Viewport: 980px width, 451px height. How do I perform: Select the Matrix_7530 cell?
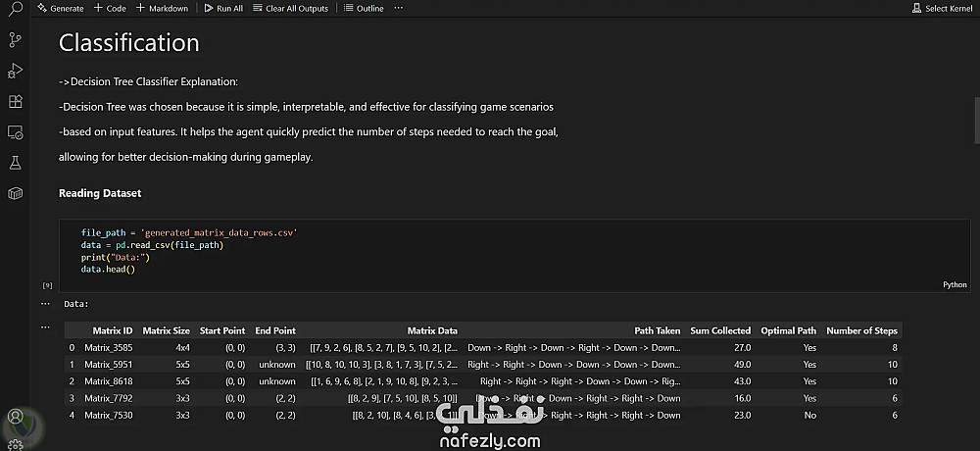(108, 416)
